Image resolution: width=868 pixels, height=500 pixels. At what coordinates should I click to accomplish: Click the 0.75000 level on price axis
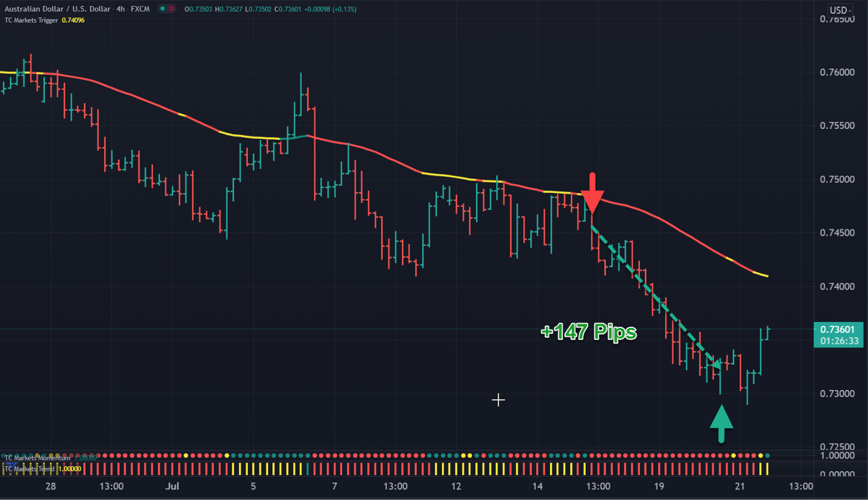click(x=837, y=180)
